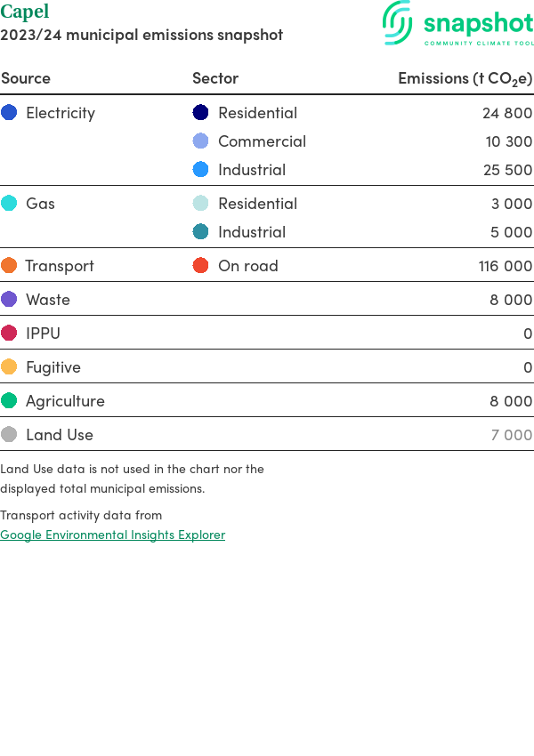
Task: Click the orange Transport source dot
Action: click(x=9, y=266)
